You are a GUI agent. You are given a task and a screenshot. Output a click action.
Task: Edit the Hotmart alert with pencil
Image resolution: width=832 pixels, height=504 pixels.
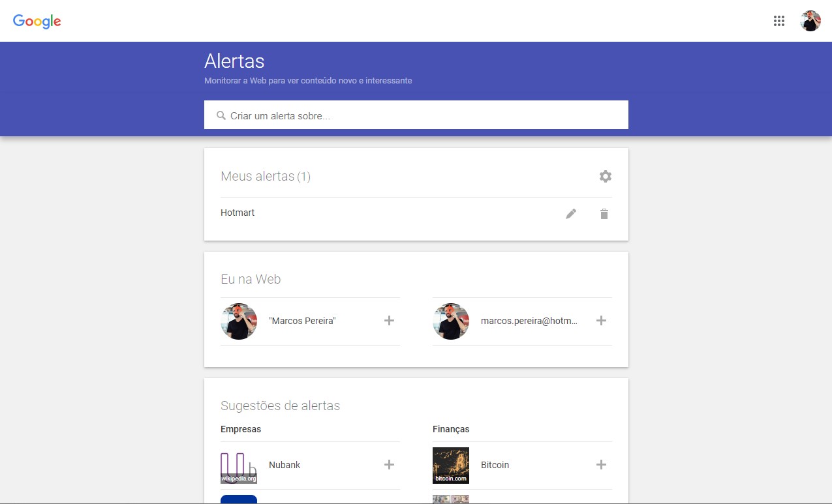click(571, 214)
